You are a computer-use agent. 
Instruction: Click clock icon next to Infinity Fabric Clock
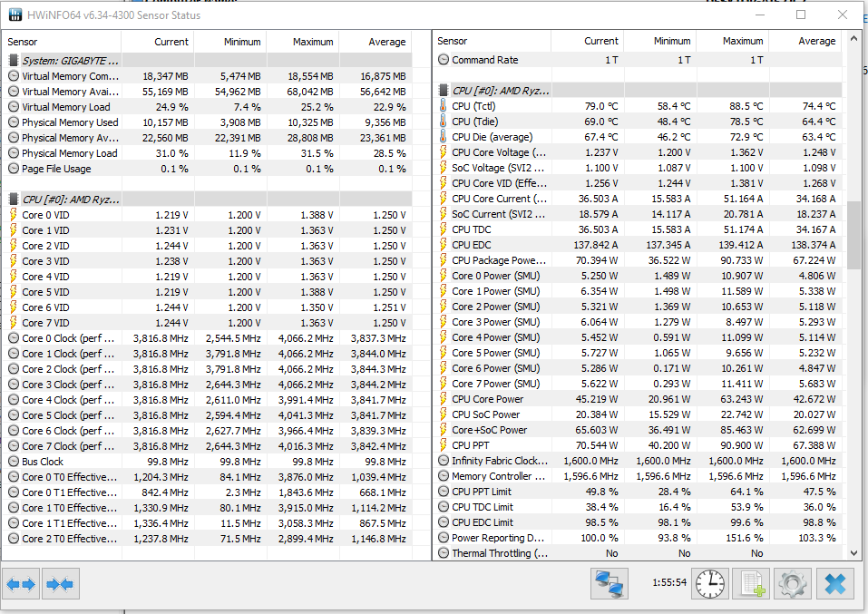coord(444,461)
